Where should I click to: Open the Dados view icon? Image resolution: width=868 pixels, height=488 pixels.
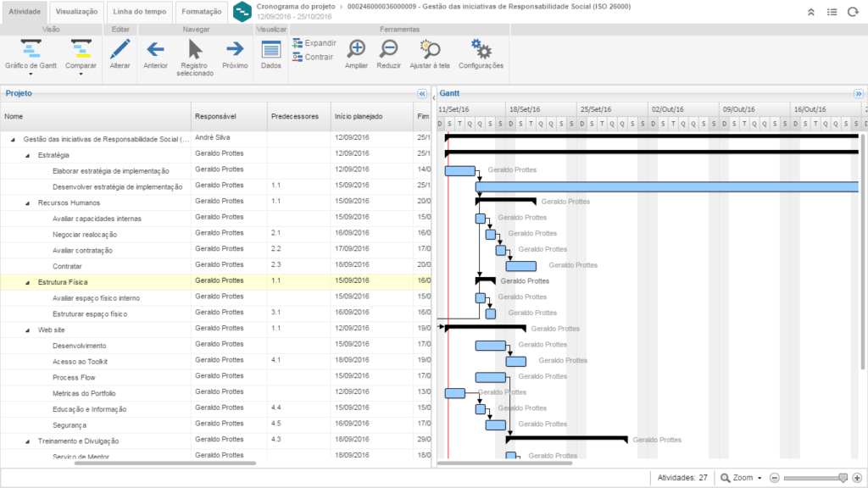pos(271,49)
